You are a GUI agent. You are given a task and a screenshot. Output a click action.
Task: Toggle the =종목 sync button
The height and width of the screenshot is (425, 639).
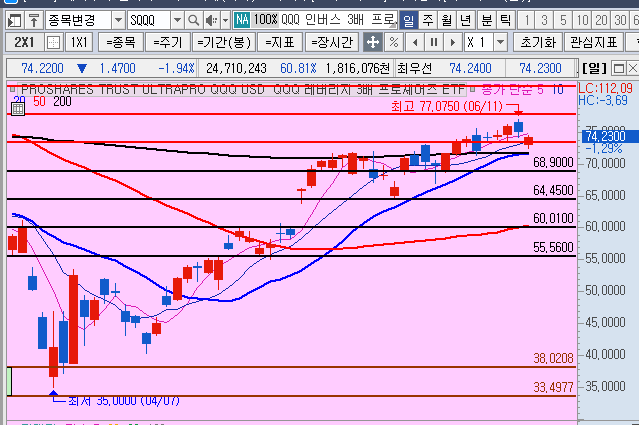coord(119,42)
